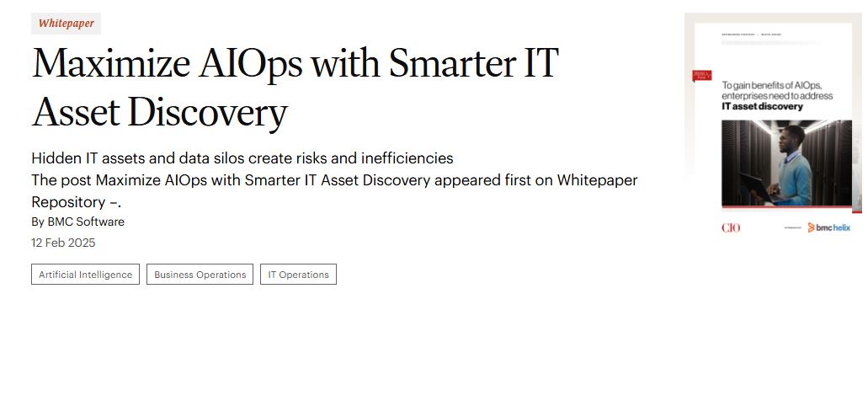Open the Business Operations tag
Viewport: 868px width, 406px height.
pos(200,275)
